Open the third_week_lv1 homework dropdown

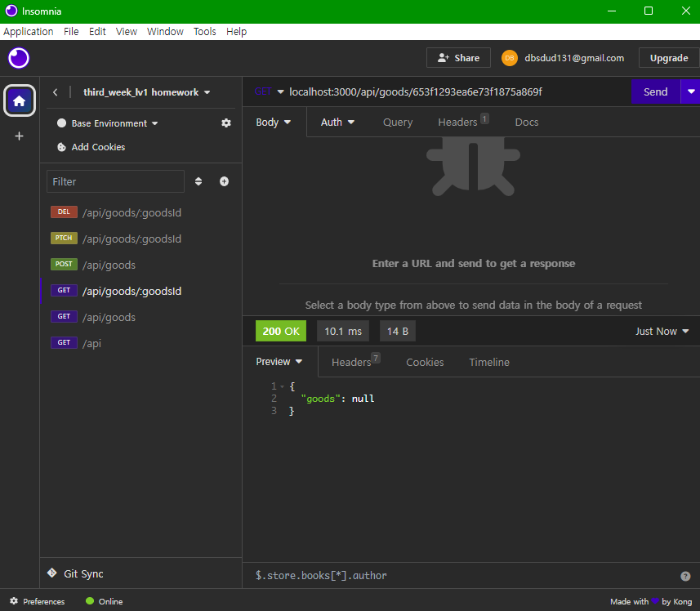click(146, 92)
